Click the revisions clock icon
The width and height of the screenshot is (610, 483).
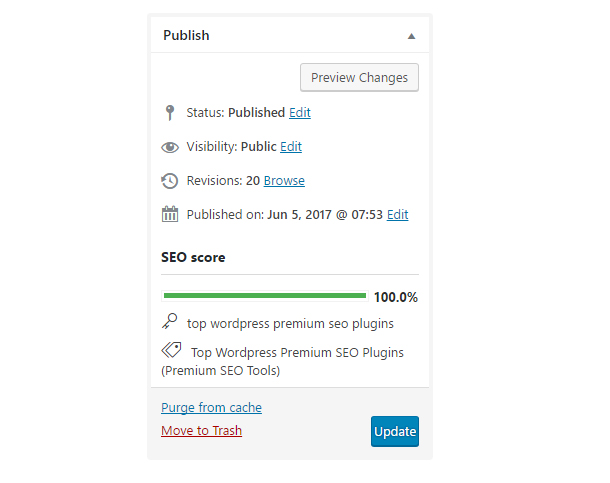[170, 181]
